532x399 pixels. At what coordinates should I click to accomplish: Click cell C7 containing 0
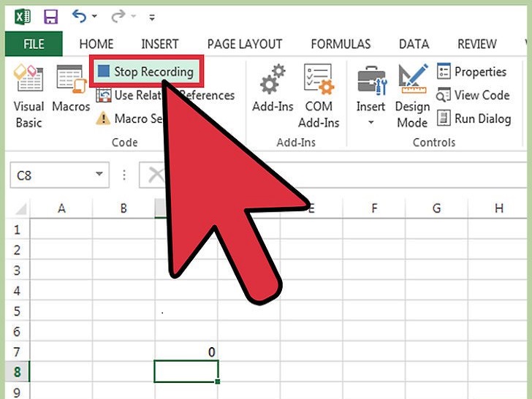[186, 351]
